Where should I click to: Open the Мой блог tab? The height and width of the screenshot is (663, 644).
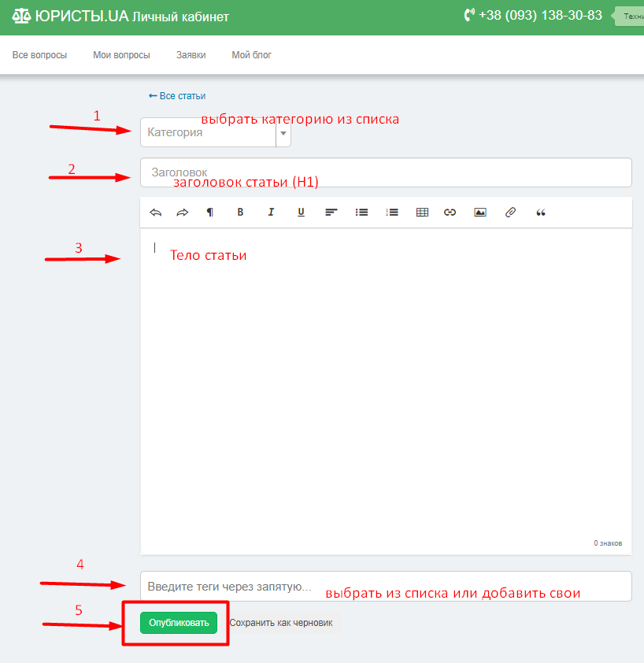coord(252,55)
